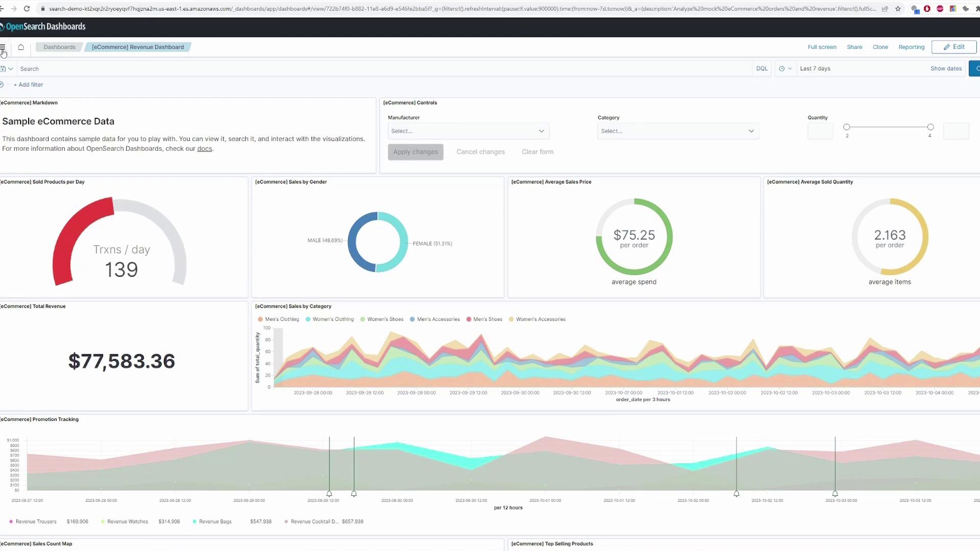Click the Edit dashboard button
The width and height of the screenshot is (980, 551).
(x=953, y=47)
